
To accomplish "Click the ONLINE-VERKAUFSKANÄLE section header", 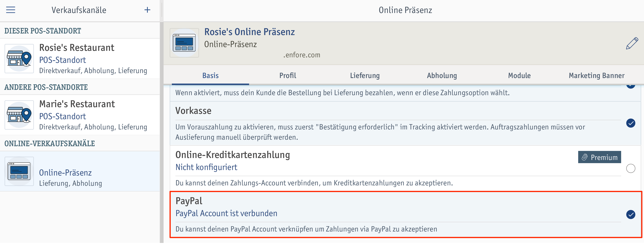I will point(49,143).
